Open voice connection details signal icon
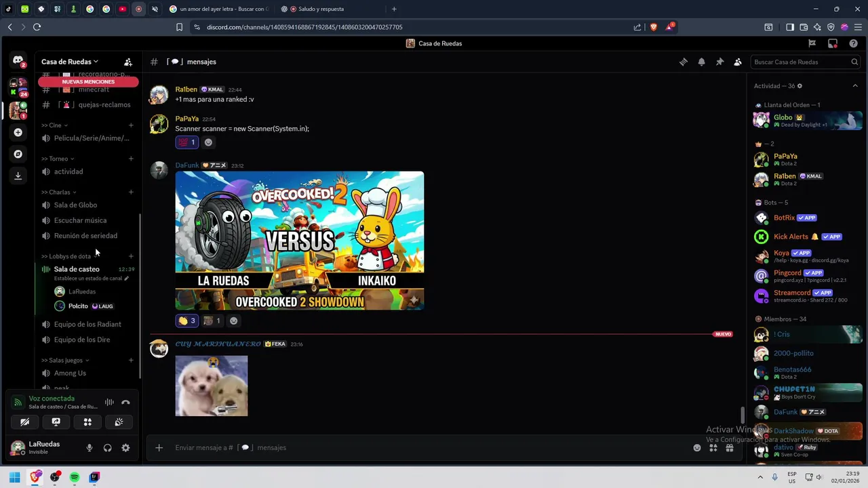This screenshot has height=488, width=868. click(x=18, y=402)
